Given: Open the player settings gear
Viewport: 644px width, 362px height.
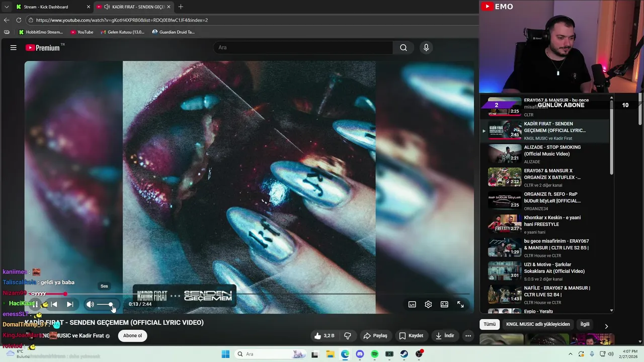Looking at the screenshot, I should tap(428, 304).
